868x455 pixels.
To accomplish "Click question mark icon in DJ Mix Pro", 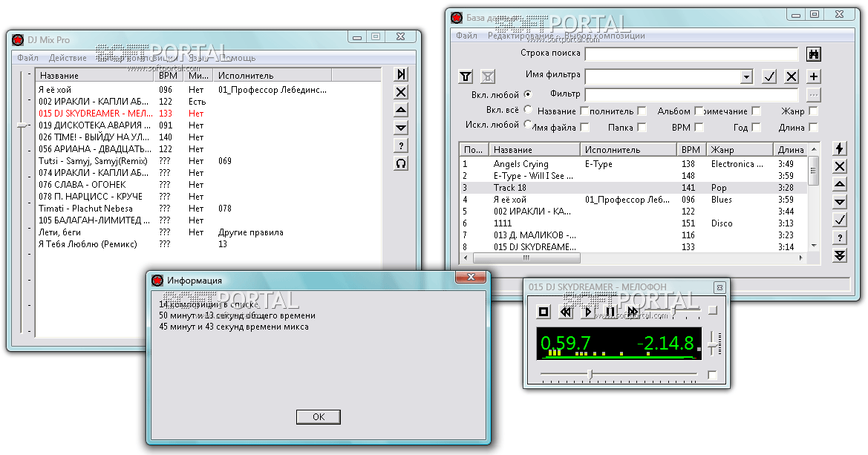I will (402, 145).
